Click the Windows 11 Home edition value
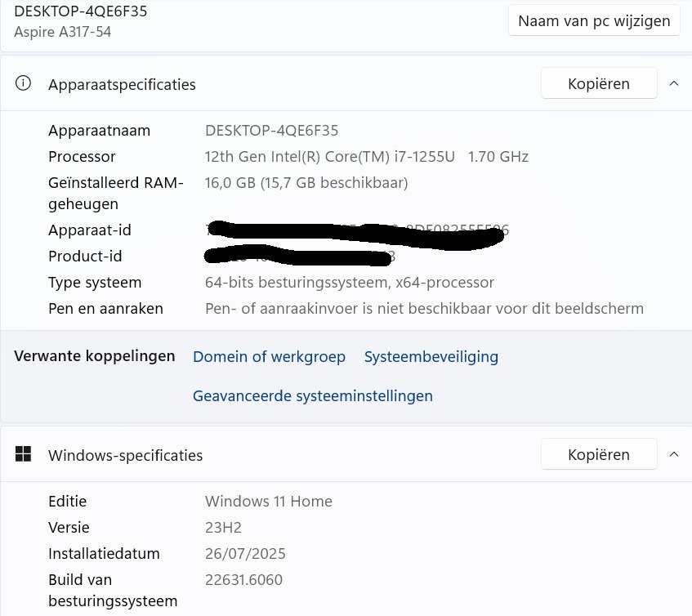The width and height of the screenshot is (692, 616). coord(268,502)
